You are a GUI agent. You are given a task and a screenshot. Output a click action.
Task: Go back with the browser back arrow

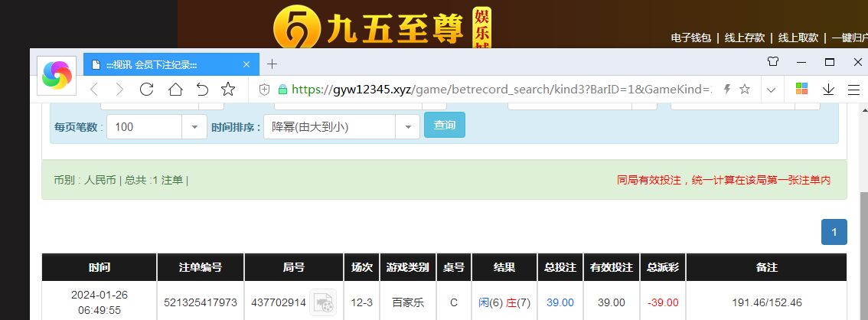tap(94, 89)
